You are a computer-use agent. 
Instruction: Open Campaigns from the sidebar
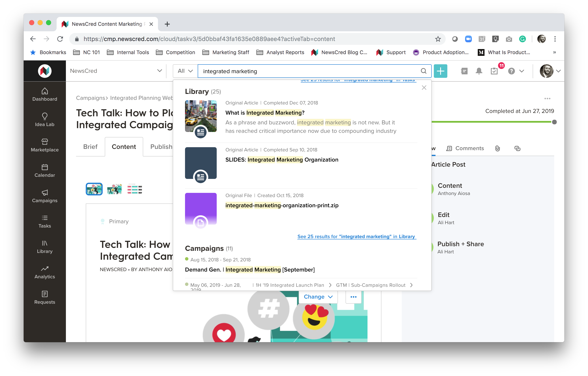pos(45,196)
